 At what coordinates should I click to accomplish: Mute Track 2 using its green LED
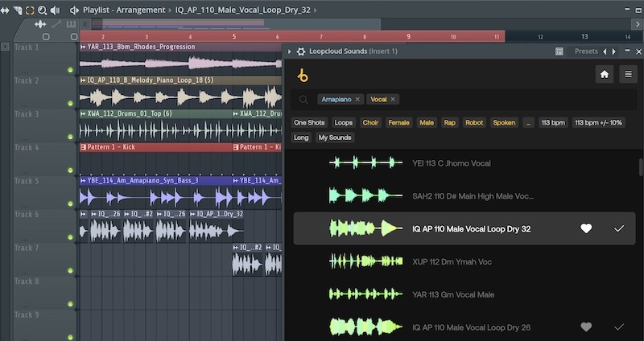(70, 104)
